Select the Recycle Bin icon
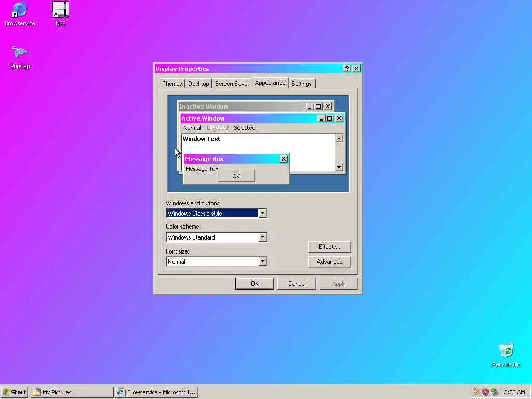532x399 pixels. pos(506,355)
